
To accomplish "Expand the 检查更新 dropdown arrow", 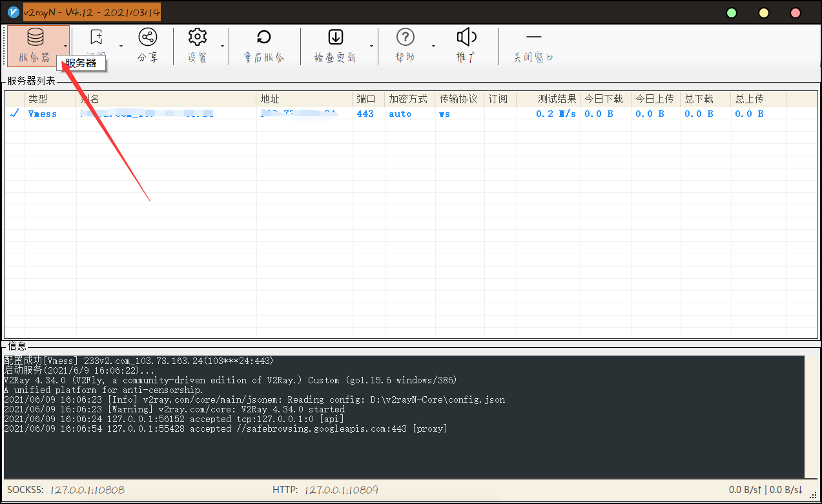I will point(371,46).
